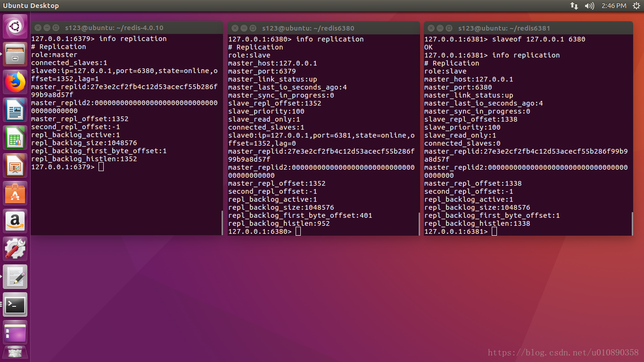This screenshot has width=644, height=362.
Task: Click scrollbar of redis6381 terminal
Action: [x=632, y=223]
